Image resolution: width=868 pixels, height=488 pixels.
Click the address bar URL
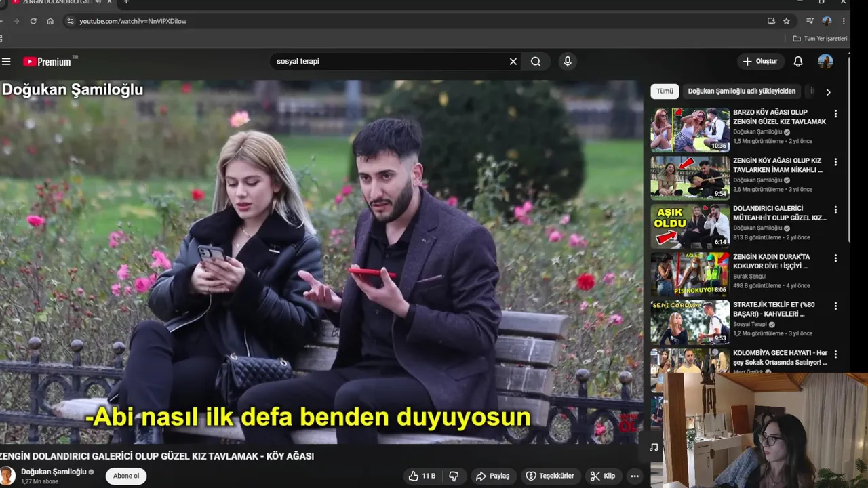pos(133,21)
